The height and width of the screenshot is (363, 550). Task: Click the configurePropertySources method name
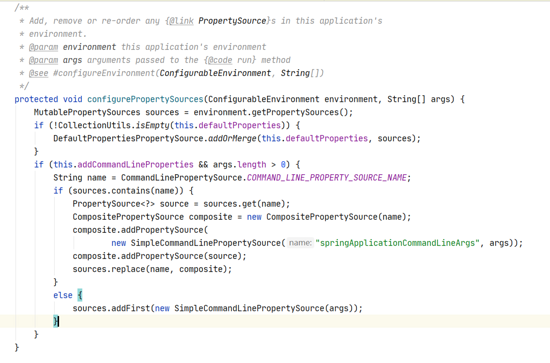tap(145, 99)
